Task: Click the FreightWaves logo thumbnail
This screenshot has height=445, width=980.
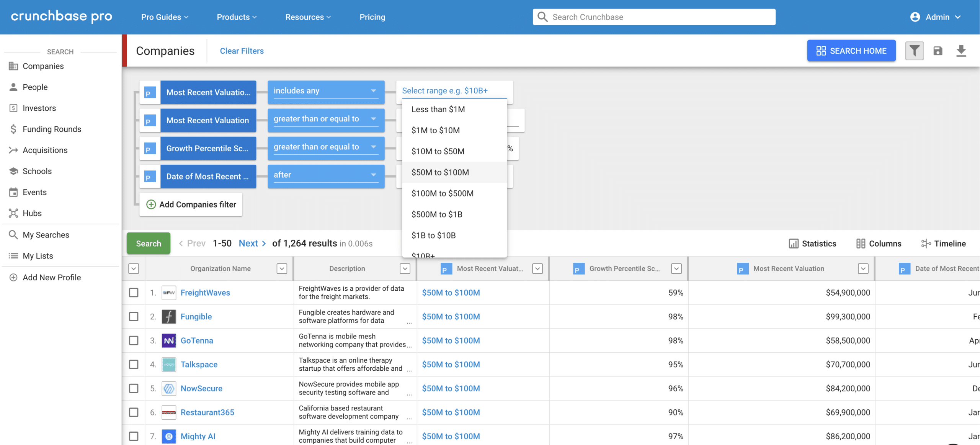Action: click(x=169, y=293)
